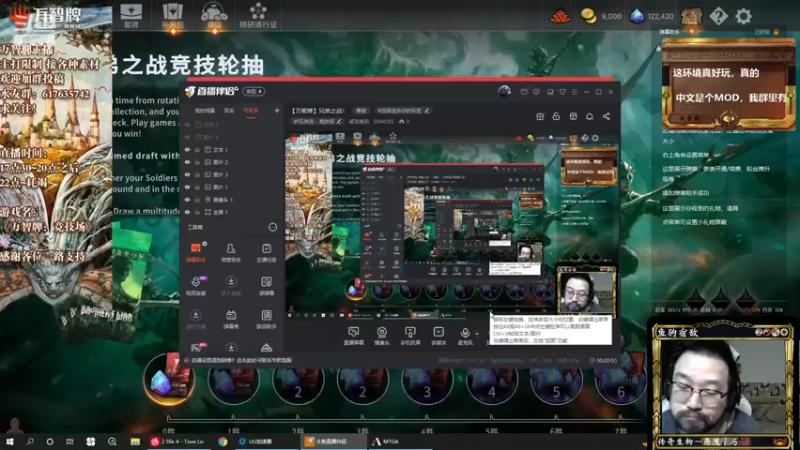The height and width of the screenshot is (450, 800).
Task: Click the 直播设置遇到困难 help link at bottom
Action: 239,360
